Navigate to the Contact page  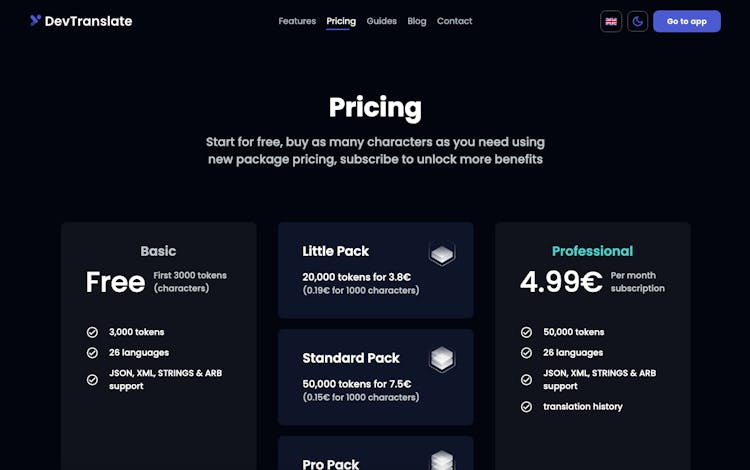pos(455,21)
